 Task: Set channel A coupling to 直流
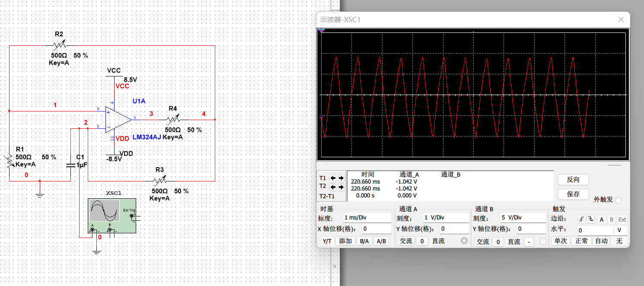click(x=438, y=241)
